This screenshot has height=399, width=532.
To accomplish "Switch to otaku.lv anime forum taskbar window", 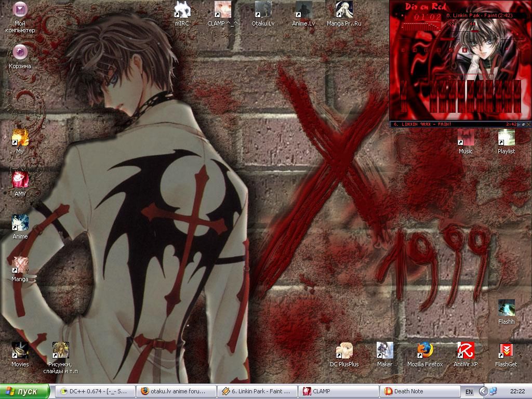I will pyautogui.click(x=176, y=391).
